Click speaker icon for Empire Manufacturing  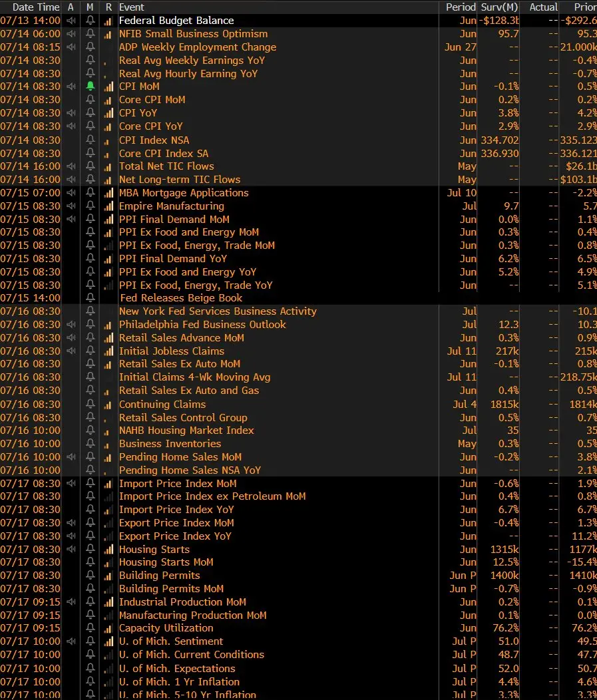[x=71, y=206]
